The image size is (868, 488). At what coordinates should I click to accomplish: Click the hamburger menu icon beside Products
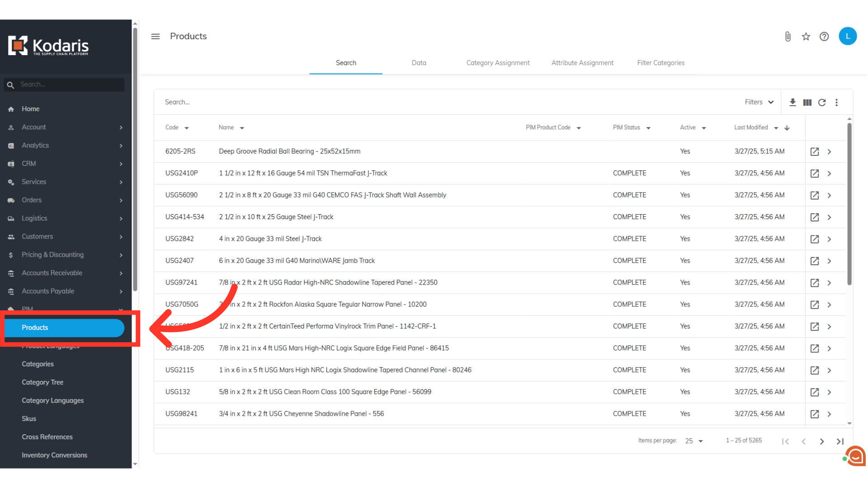155,36
